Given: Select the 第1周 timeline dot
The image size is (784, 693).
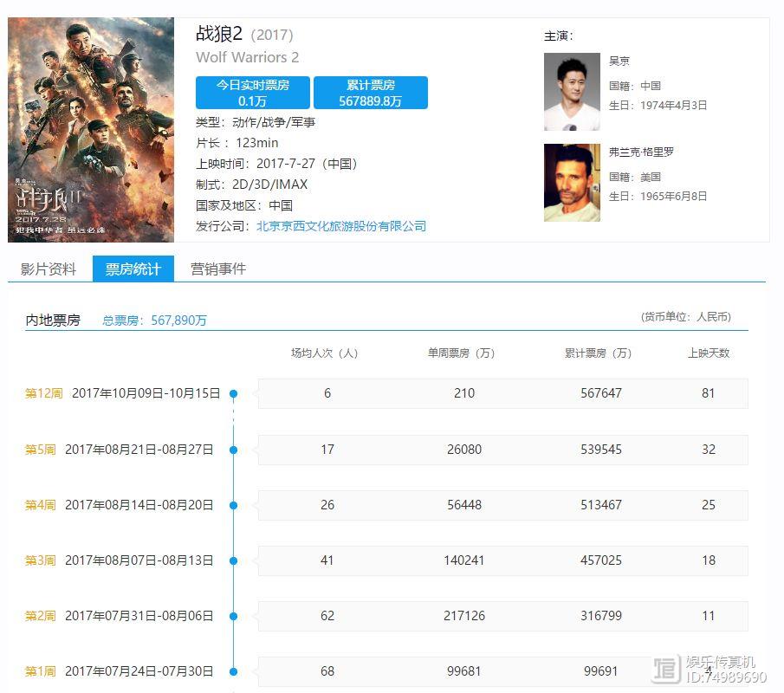Looking at the screenshot, I should 233,672.
